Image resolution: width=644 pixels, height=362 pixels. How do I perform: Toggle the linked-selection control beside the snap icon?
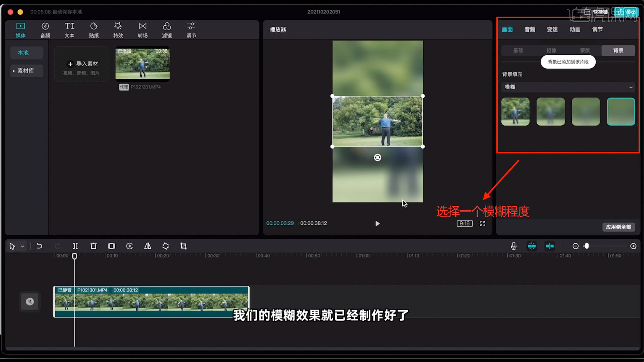(550, 246)
